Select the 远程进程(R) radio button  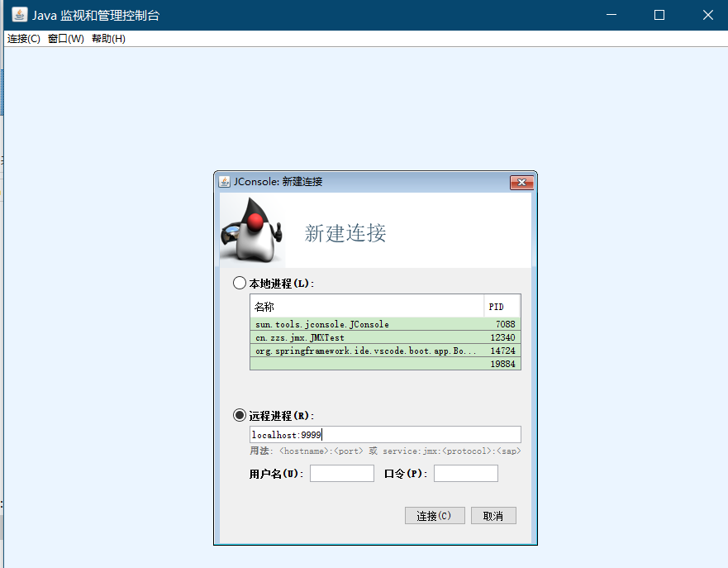coord(240,415)
